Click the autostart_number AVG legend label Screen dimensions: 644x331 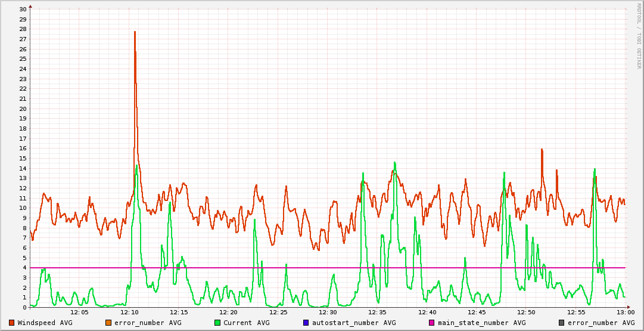coord(354,323)
